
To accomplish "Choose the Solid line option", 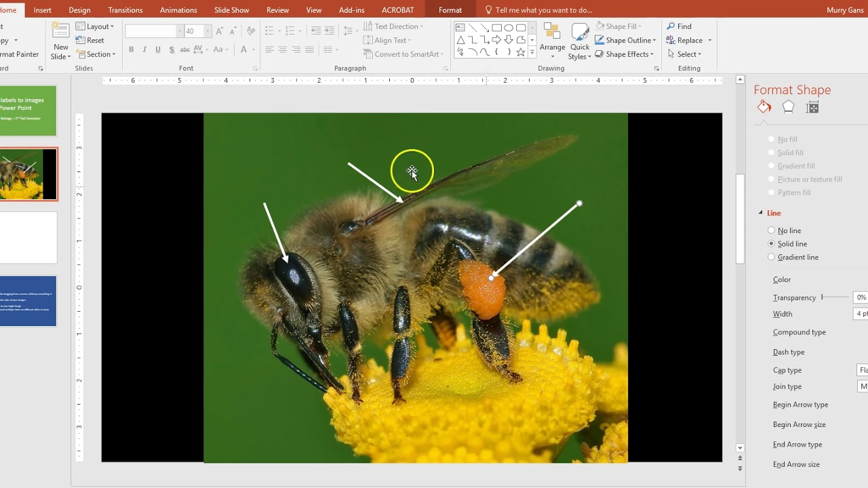I will [x=787, y=244].
